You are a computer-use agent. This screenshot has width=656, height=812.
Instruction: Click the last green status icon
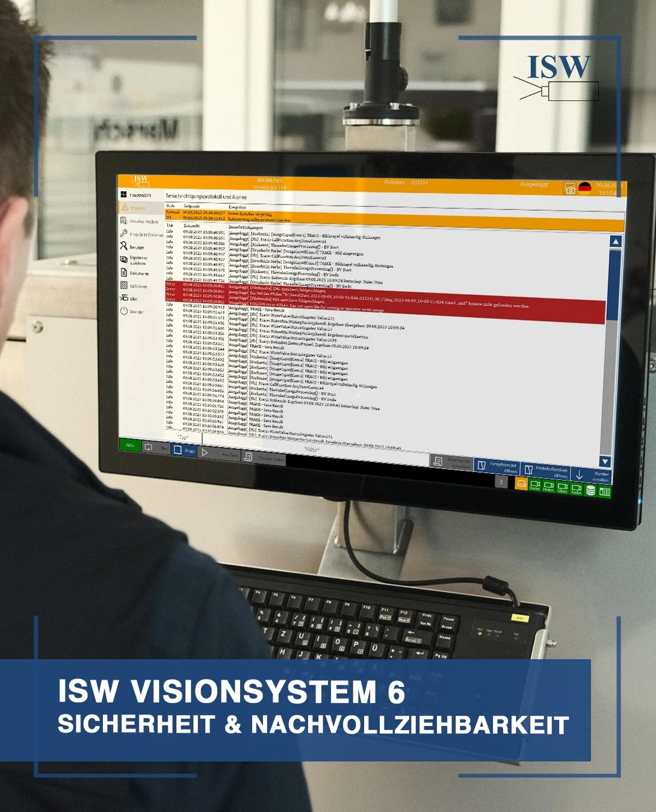(604, 492)
